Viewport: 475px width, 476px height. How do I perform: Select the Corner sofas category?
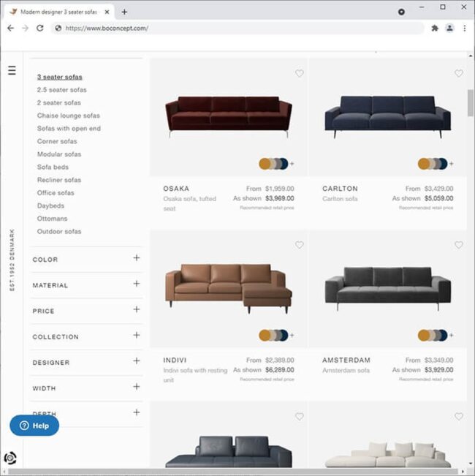(57, 141)
